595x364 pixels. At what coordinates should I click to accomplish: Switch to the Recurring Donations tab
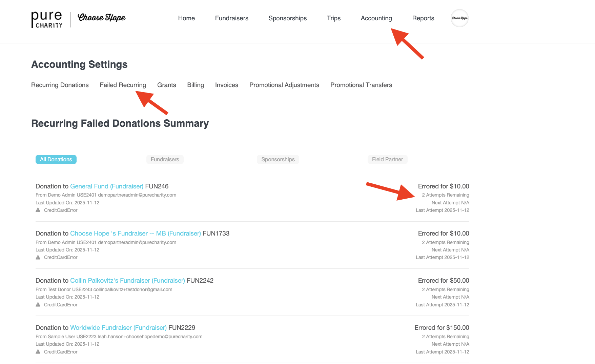60,85
